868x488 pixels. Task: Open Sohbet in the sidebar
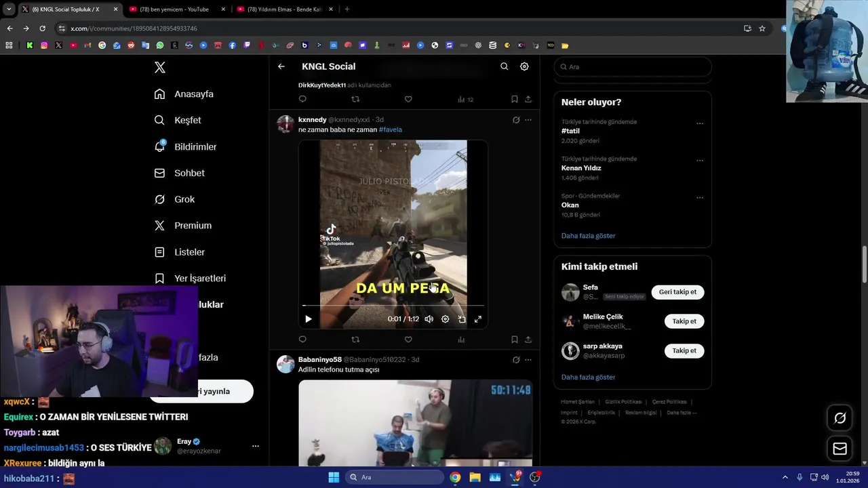(180, 173)
